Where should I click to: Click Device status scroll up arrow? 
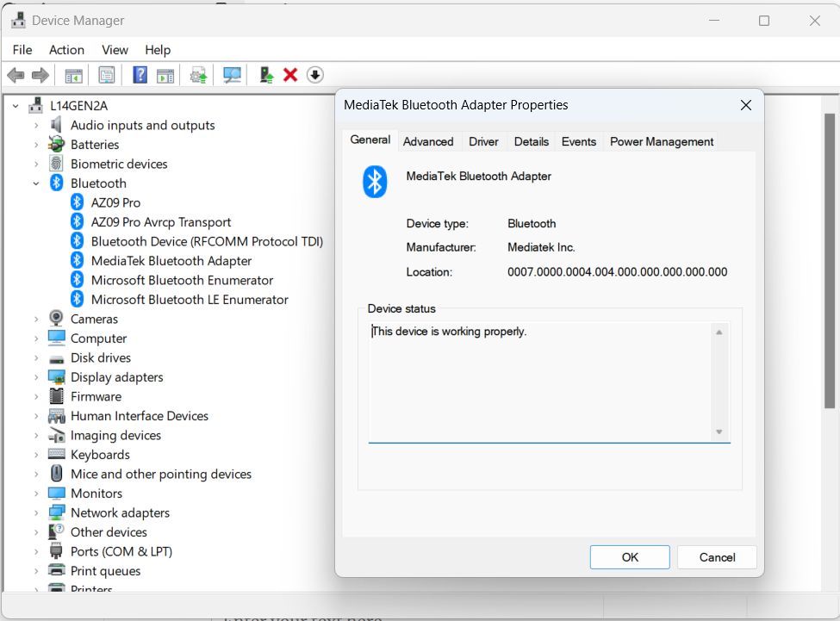[x=719, y=332]
